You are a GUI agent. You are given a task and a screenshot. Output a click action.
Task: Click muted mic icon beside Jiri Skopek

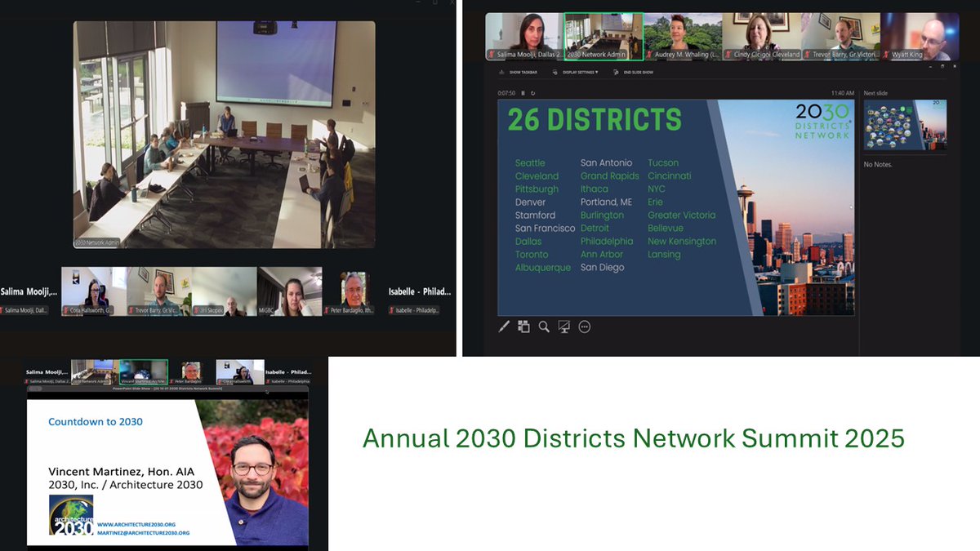[197, 310]
